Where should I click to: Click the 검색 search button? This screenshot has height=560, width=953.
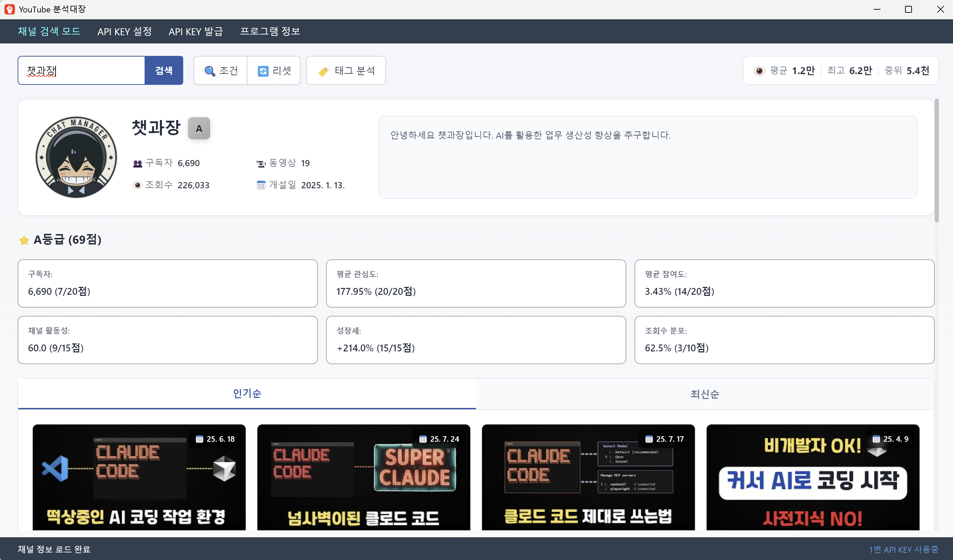[164, 70]
